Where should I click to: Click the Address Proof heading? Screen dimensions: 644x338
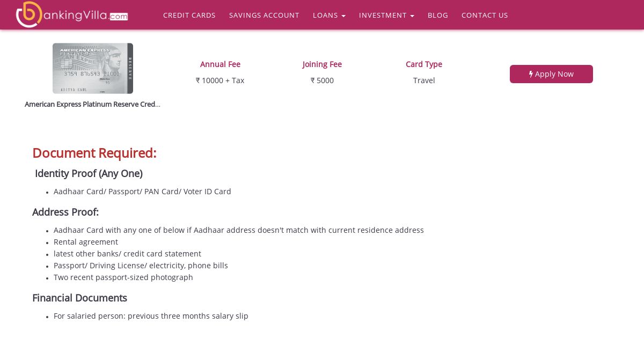[x=65, y=212]
